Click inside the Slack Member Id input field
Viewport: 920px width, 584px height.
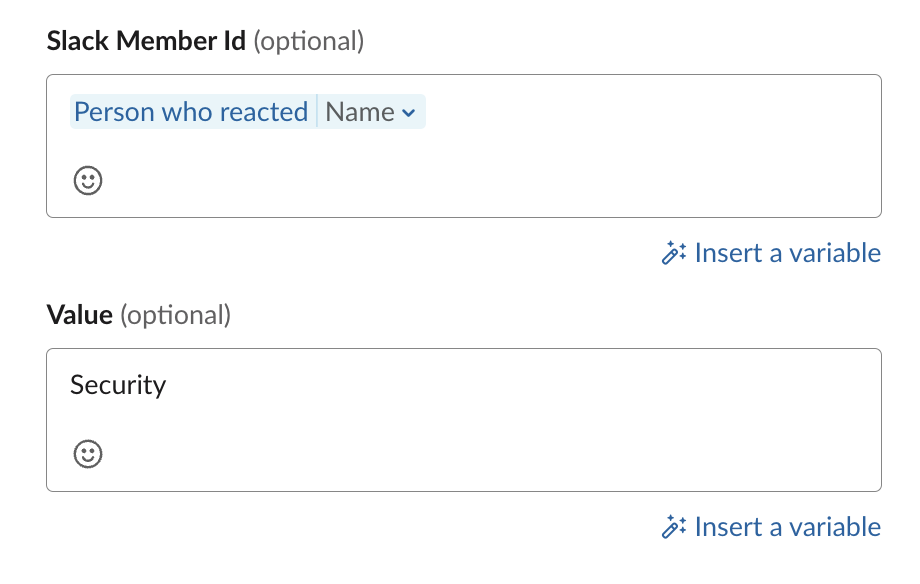click(x=600, y=140)
